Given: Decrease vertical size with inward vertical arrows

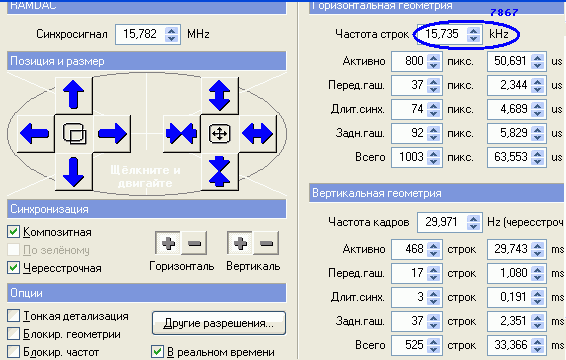Looking at the screenshot, I should (219, 172).
